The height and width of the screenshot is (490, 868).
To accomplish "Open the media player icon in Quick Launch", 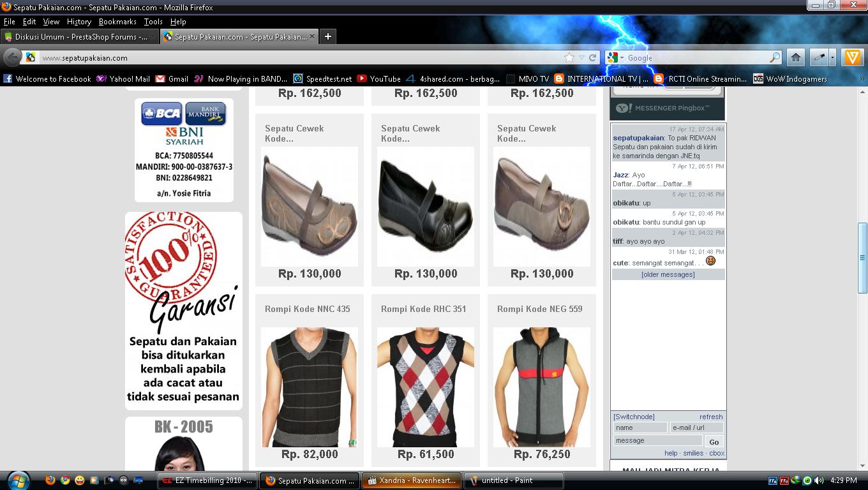I will point(94,480).
